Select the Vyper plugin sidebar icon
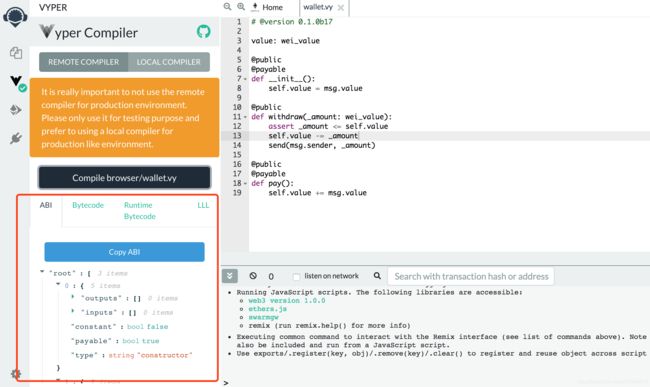 (17, 82)
